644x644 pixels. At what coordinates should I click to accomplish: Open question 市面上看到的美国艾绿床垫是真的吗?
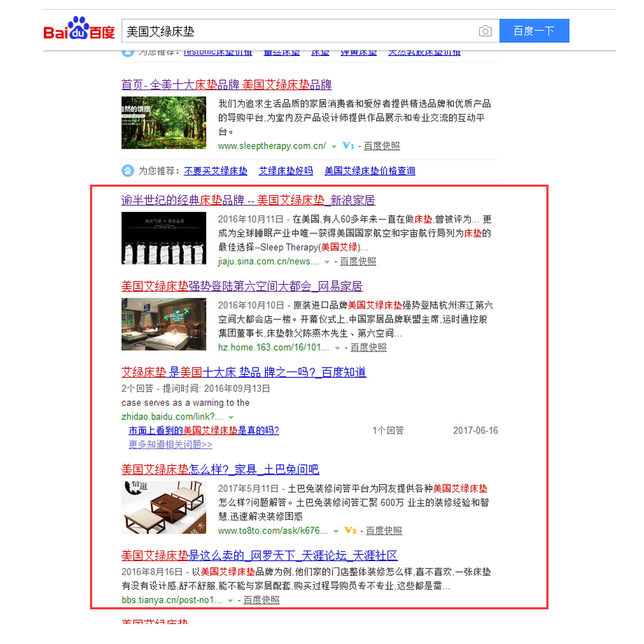click(204, 431)
